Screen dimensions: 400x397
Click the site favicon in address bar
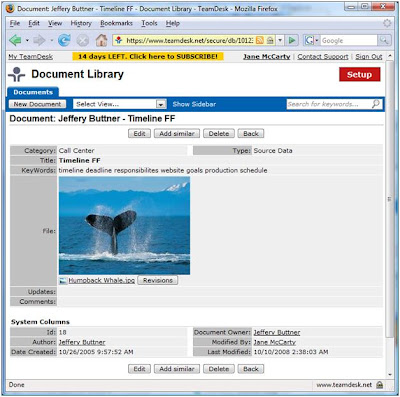point(118,40)
